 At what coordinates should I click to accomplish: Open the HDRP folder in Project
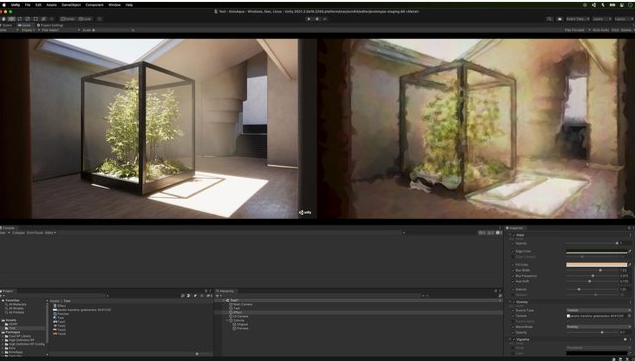[x=11, y=324]
